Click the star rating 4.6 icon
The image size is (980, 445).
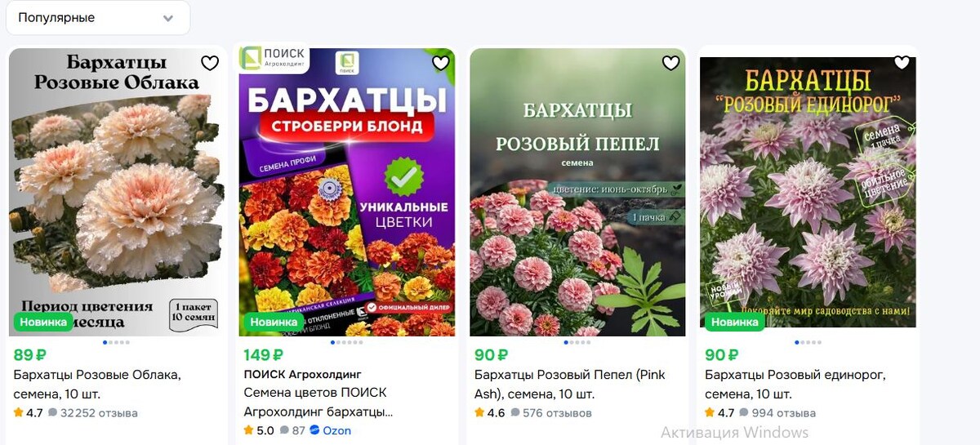point(479,413)
